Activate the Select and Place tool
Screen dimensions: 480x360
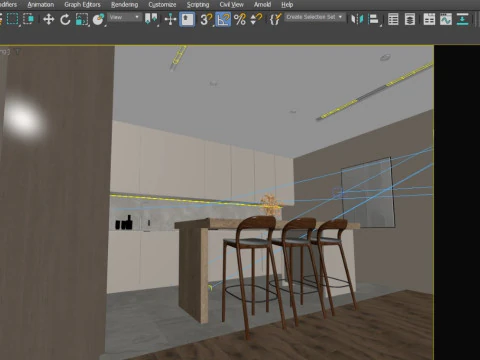pyautogui.click(x=98, y=19)
